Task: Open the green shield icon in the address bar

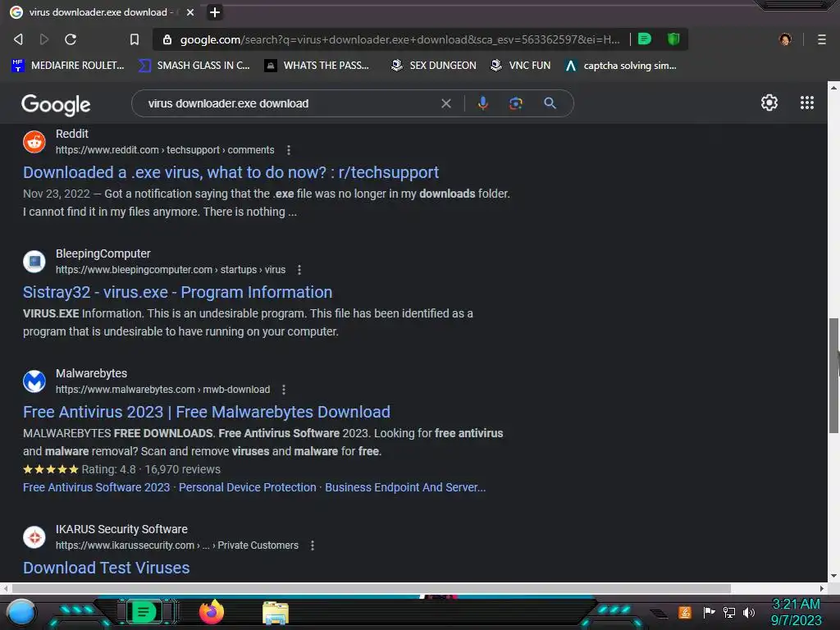Action: tap(673, 39)
